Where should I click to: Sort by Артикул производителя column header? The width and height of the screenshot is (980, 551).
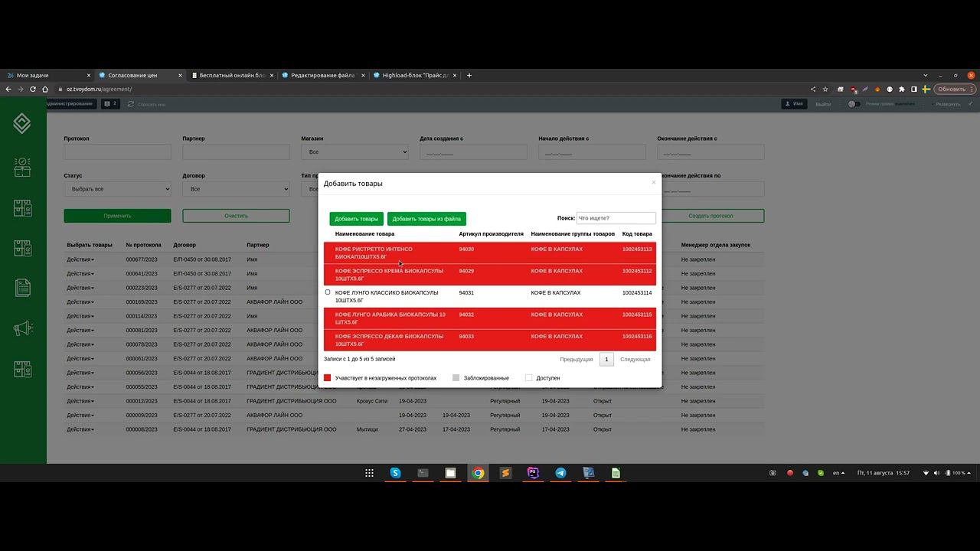(x=491, y=234)
